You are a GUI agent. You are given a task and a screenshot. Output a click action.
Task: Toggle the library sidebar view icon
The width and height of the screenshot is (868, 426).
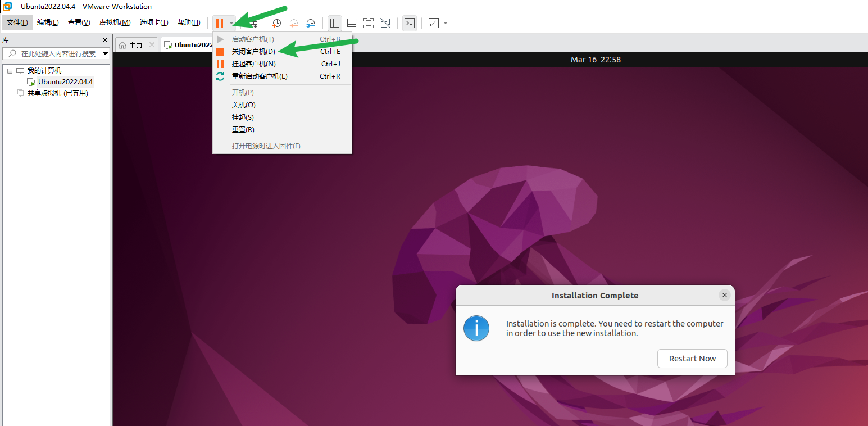(335, 23)
